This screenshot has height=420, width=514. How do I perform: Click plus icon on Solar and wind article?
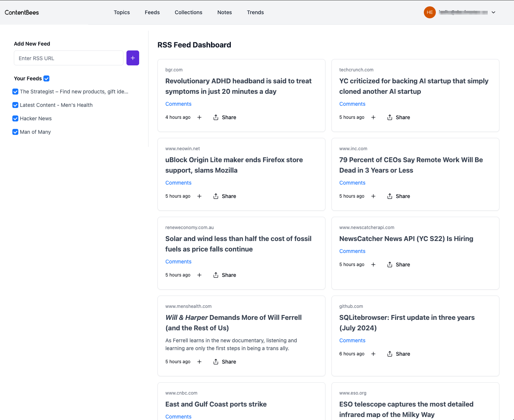coord(199,275)
